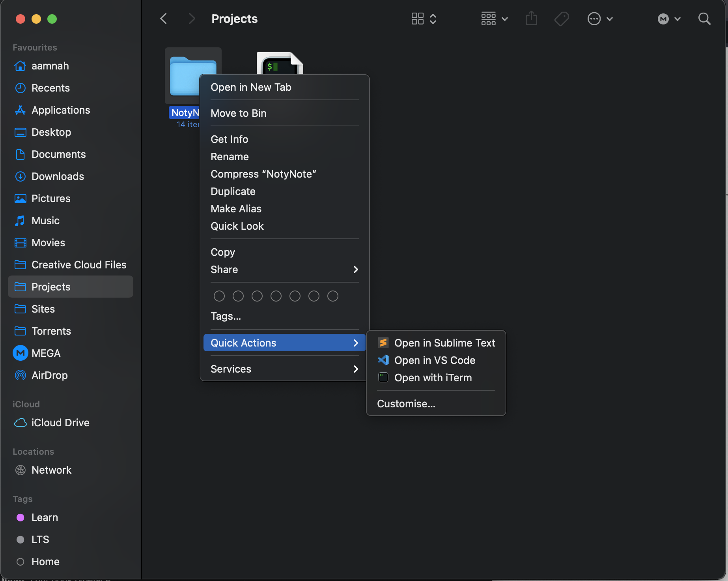Switch view using the icon grid button
728x581 pixels.
[x=418, y=19]
